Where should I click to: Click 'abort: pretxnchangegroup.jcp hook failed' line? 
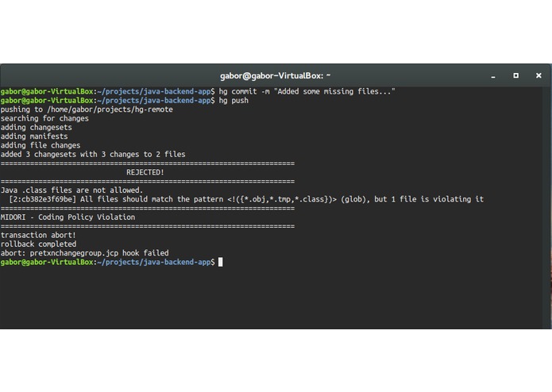click(84, 253)
